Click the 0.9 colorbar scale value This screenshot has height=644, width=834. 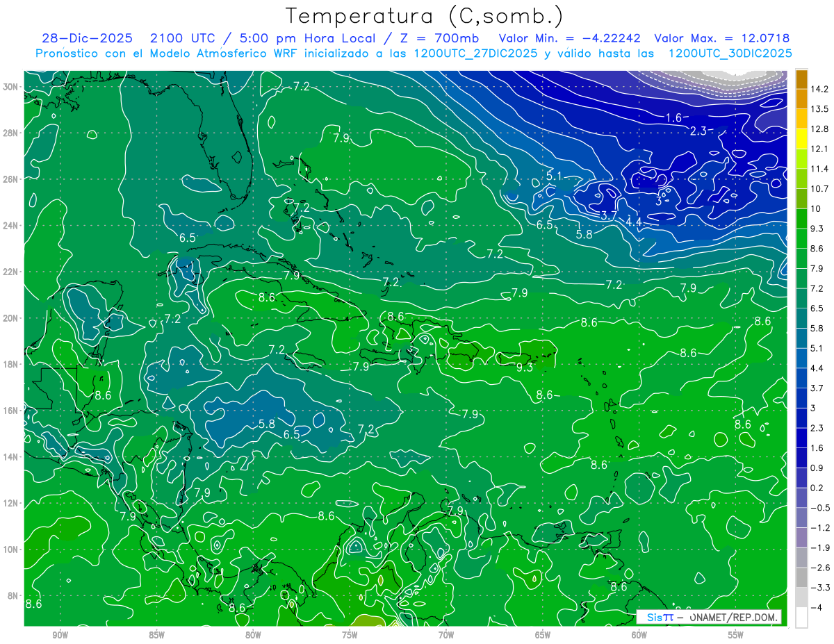[x=817, y=468]
